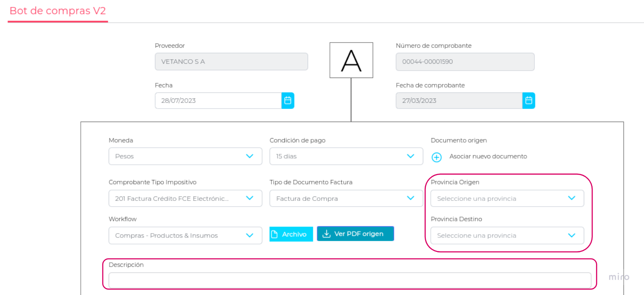Open the Fecha de comprobante calendar icon
This screenshot has width=644, height=295.
[528, 101]
